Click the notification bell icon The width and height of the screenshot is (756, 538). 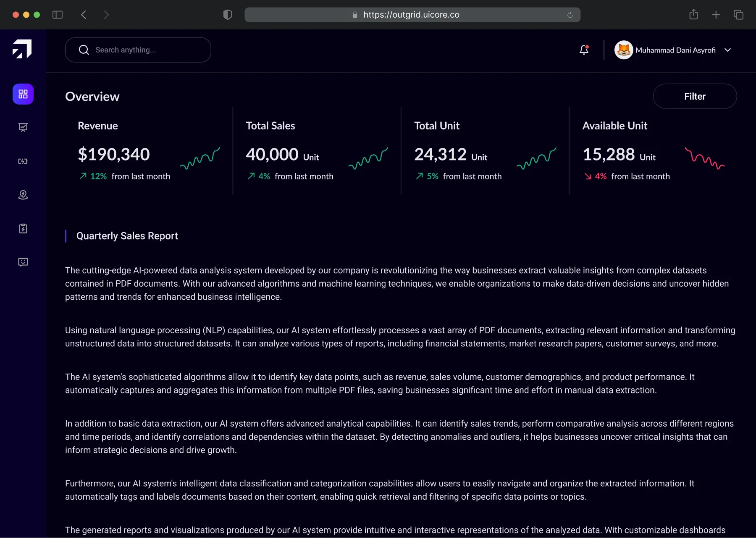point(584,50)
